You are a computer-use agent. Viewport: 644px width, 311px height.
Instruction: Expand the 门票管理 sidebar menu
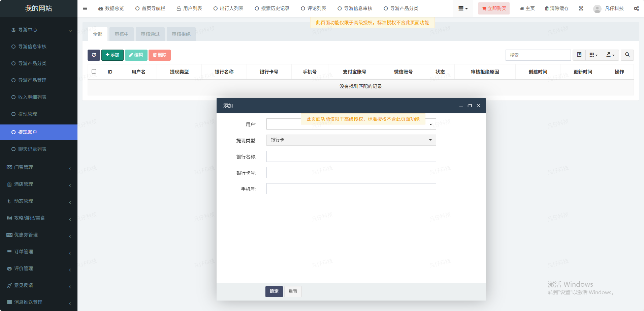pyautogui.click(x=39, y=167)
